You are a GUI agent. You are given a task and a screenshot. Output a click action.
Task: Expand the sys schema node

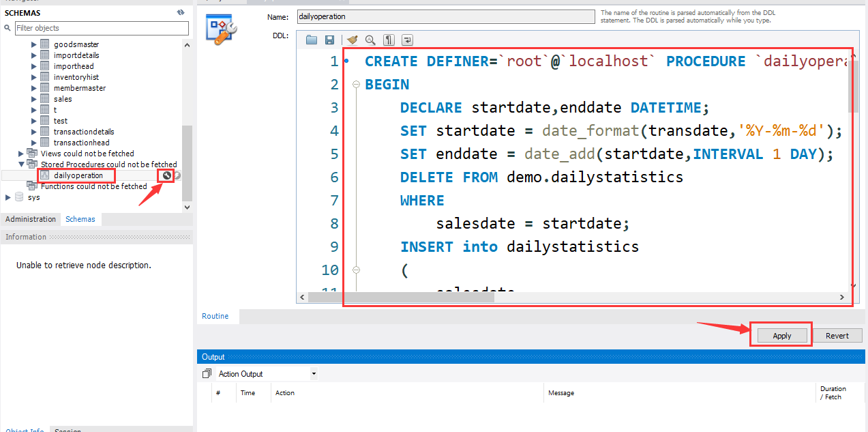(x=8, y=197)
